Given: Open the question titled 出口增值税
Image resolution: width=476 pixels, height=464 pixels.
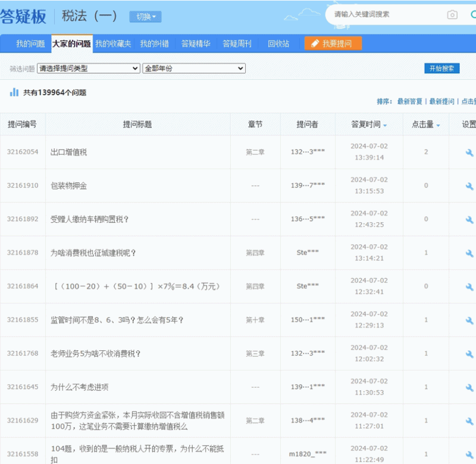Looking at the screenshot, I should point(69,152).
